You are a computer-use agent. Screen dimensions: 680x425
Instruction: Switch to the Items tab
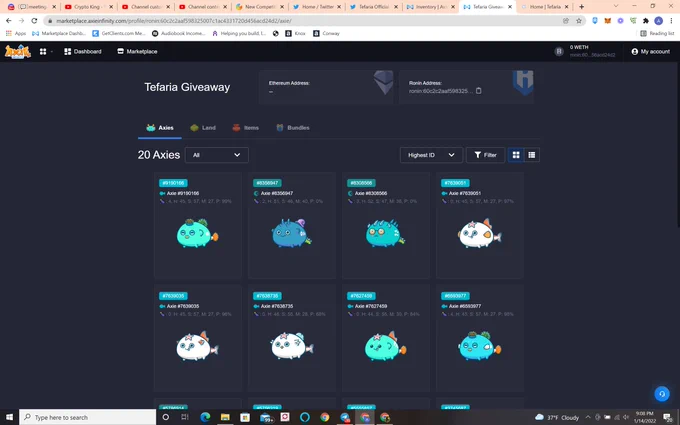tap(245, 128)
